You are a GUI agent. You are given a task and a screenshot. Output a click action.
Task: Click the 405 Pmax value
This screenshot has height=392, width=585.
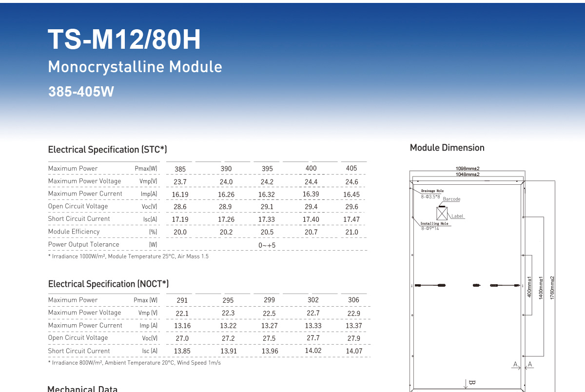pos(351,168)
